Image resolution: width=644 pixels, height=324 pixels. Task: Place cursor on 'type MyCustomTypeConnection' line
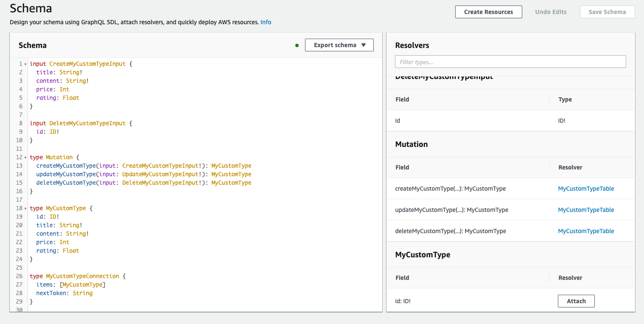[78, 276]
